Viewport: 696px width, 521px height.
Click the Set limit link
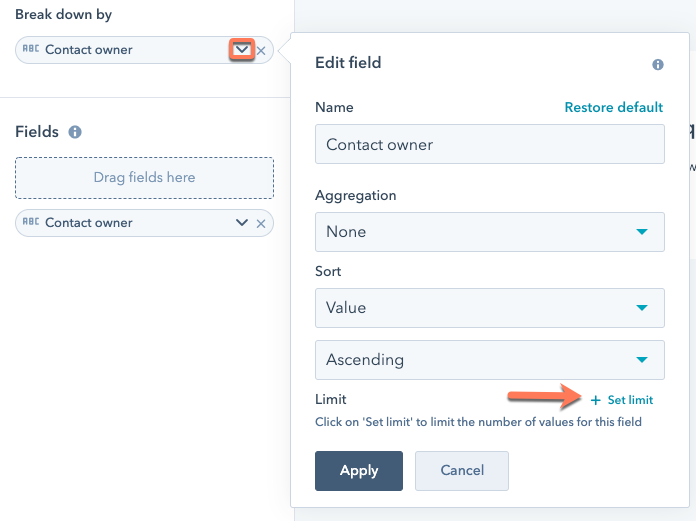[630, 400]
